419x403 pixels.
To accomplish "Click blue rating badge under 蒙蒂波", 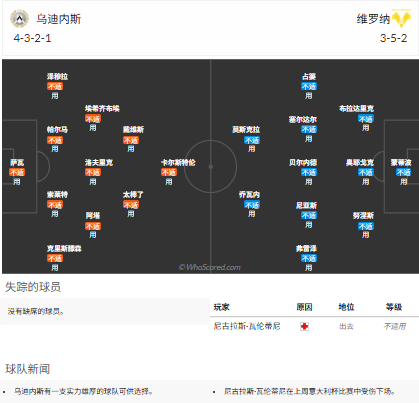I will [x=403, y=172].
